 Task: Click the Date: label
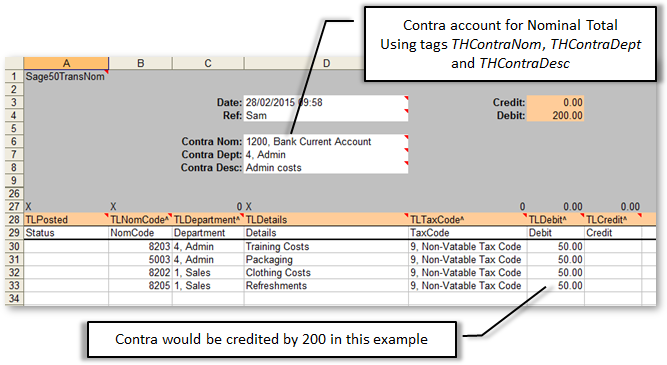[x=229, y=103]
